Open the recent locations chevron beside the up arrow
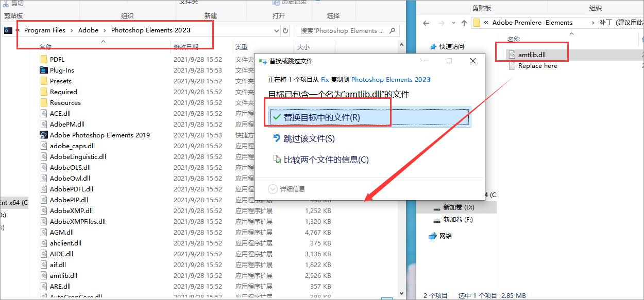This screenshot has height=300, width=644. click(x=453, y=23)
